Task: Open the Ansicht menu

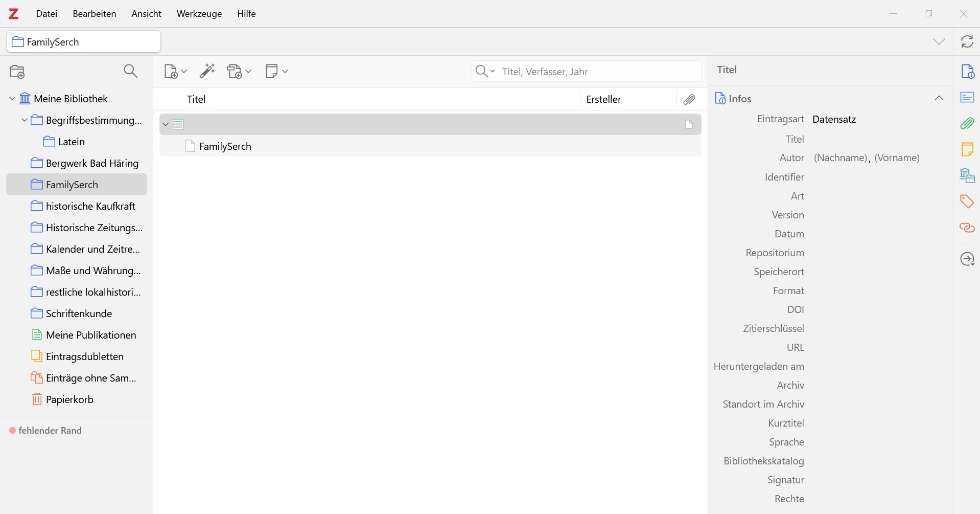Action: click(146, 14)
